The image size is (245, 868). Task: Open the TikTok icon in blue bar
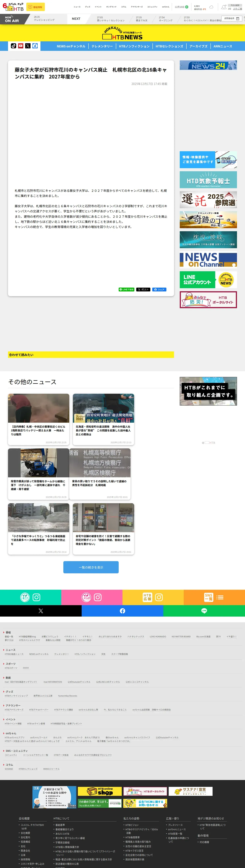[14, 46]
